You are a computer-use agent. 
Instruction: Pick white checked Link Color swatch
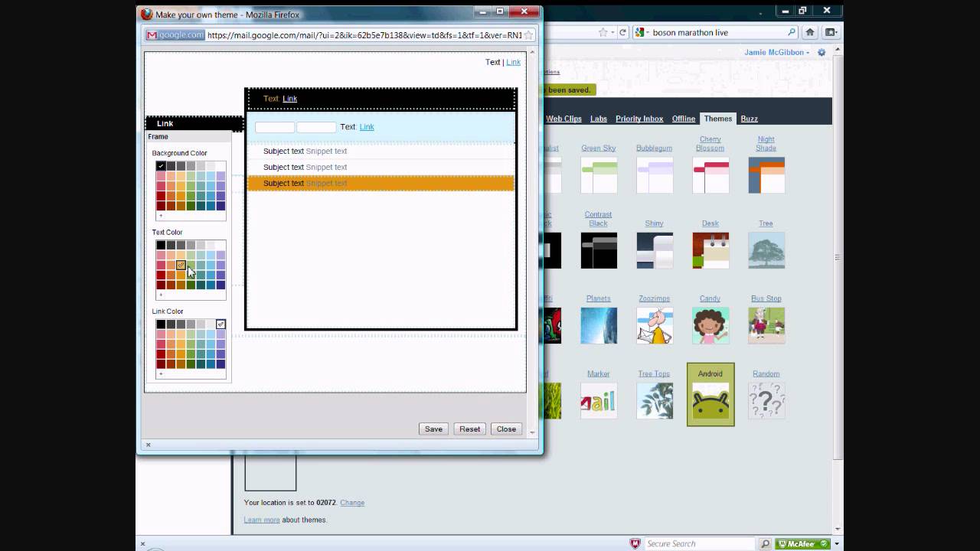point(220,324)
